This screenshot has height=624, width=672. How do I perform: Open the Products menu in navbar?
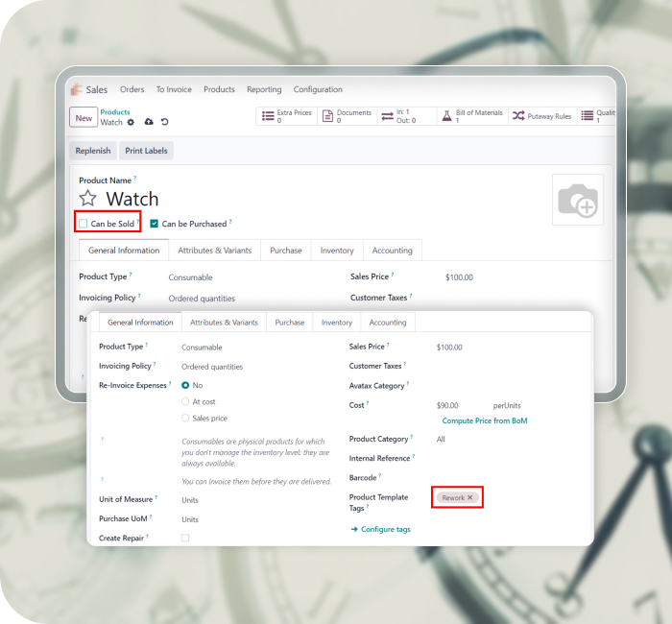[219, 89]
